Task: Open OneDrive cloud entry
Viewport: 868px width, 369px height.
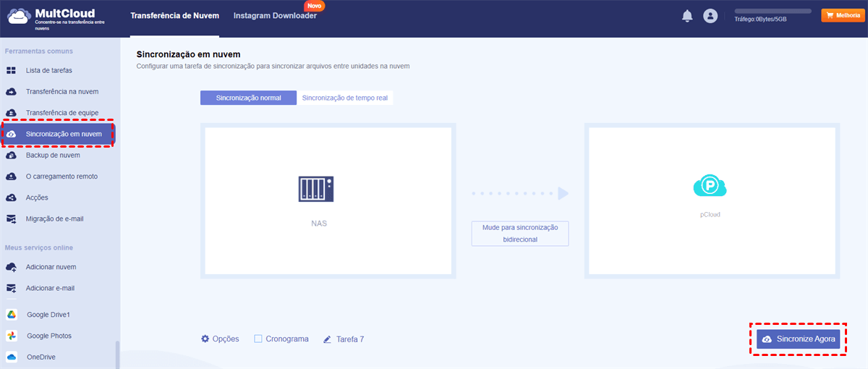Action: pyautogui.click(x=41, y=357)
